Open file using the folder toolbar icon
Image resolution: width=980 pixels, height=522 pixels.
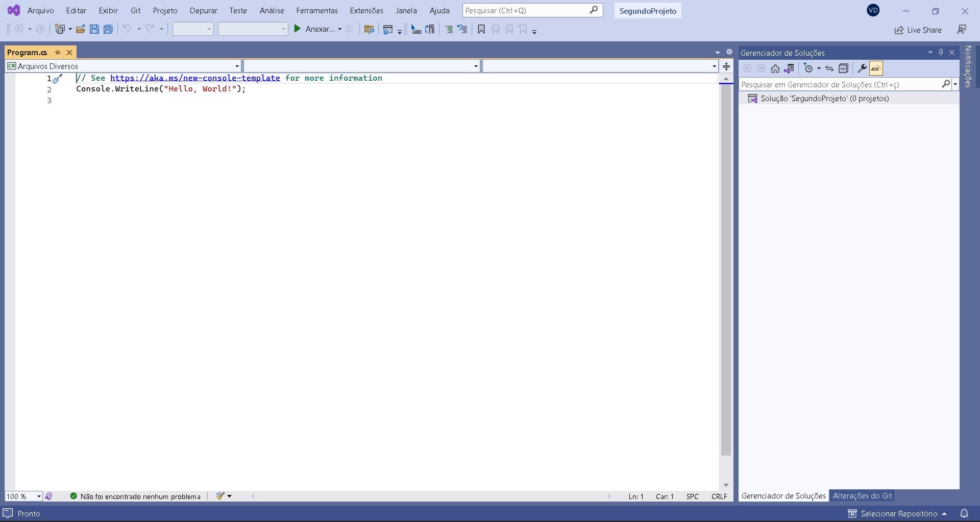coord(80,29)
